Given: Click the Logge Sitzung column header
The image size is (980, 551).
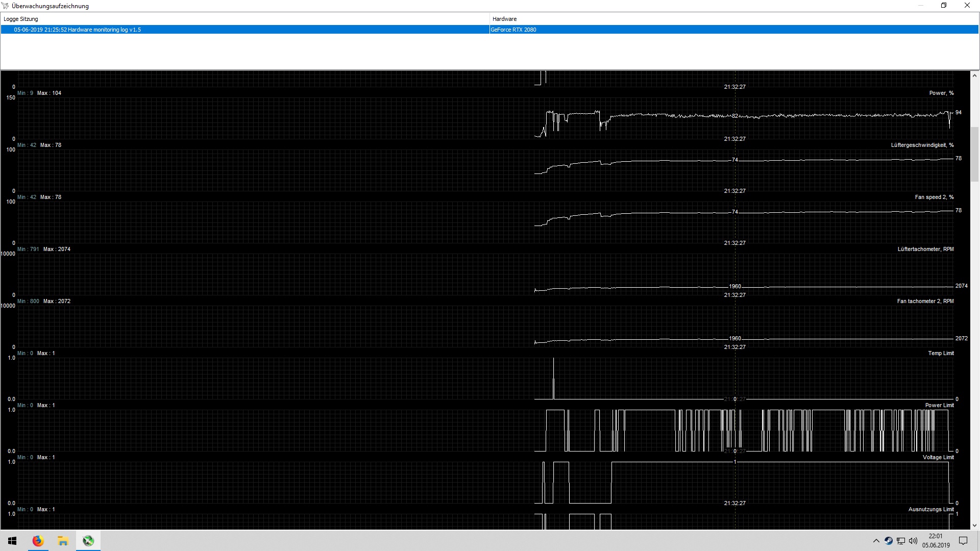Looking at the screenshot, I should click(x=21, y=19).
